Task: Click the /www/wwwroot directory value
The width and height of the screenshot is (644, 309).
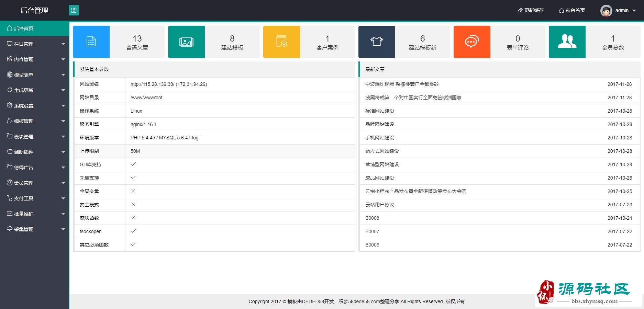Action: [146, 98]
